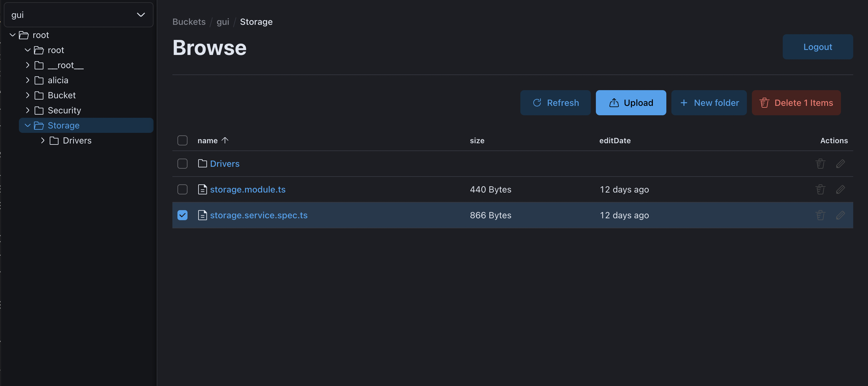The image size is (868, 386).
Task: Expand the alicia folder in the tree
Action: pyautogui.click(x=28, y=80)
